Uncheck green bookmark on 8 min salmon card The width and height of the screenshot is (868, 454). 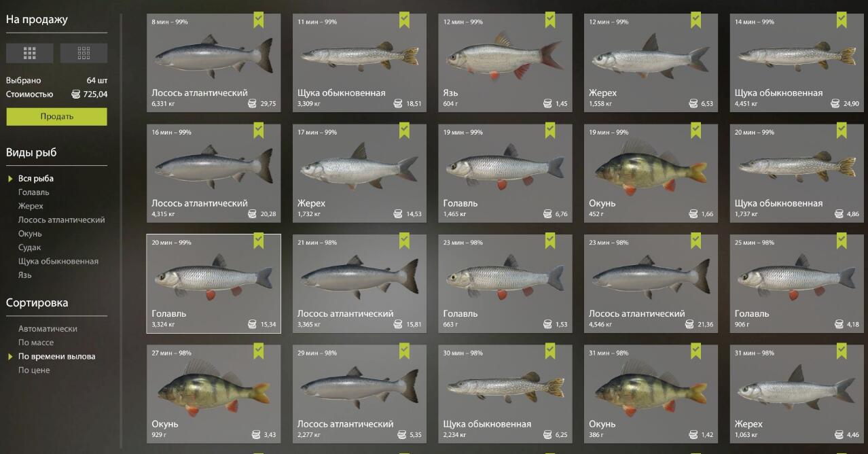259,20
